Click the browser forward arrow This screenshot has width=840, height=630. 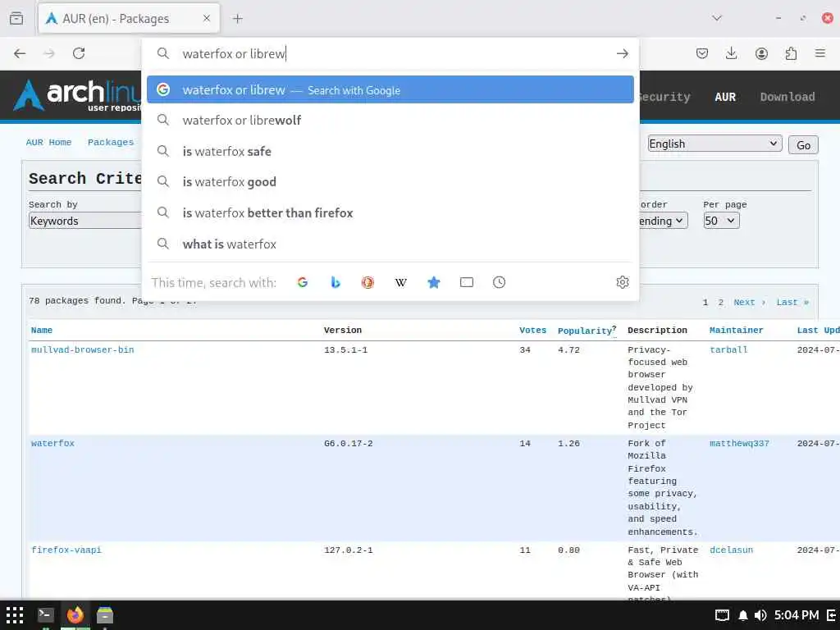(49, 53)
